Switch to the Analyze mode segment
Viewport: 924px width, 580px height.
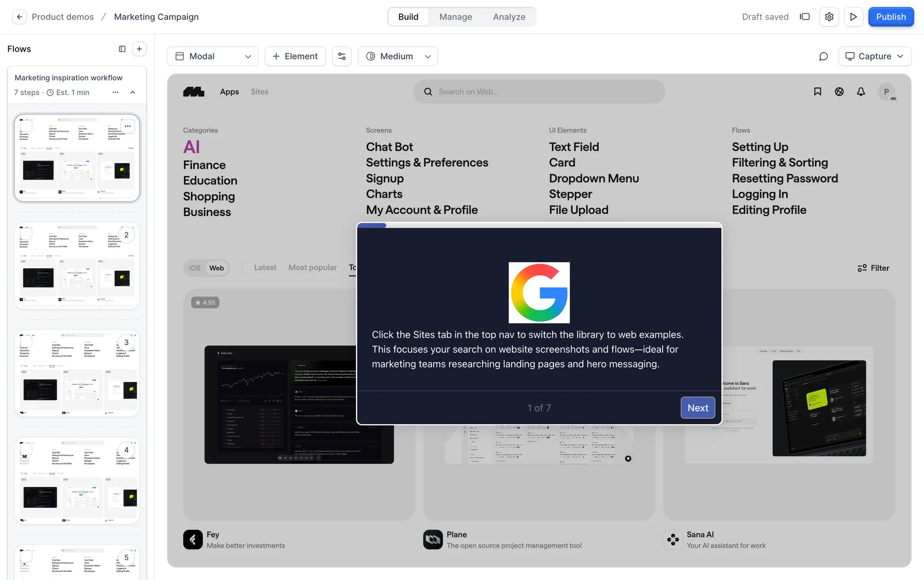(x=509, y=17)
